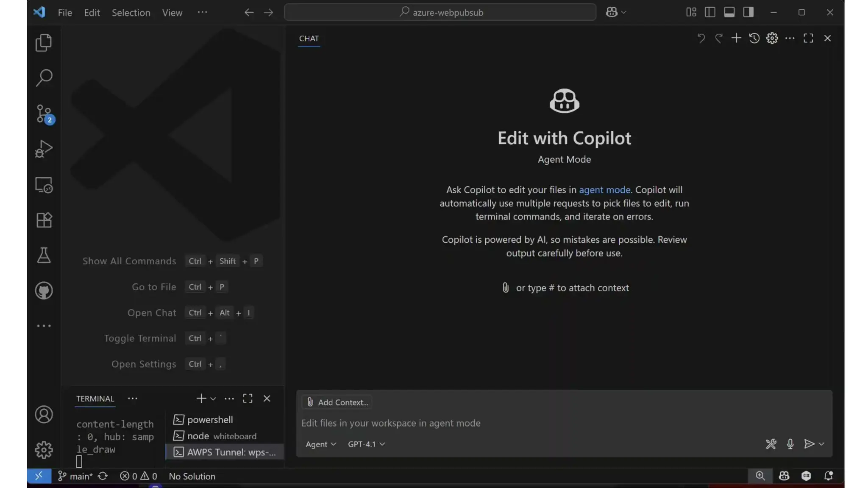Viewport: 868px width, 488px height.
Task: Open the Extensions view
Action: click(44, 220)
